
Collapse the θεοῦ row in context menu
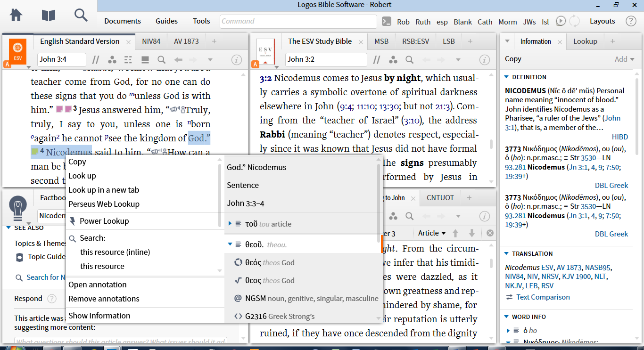tap(230, 244)
